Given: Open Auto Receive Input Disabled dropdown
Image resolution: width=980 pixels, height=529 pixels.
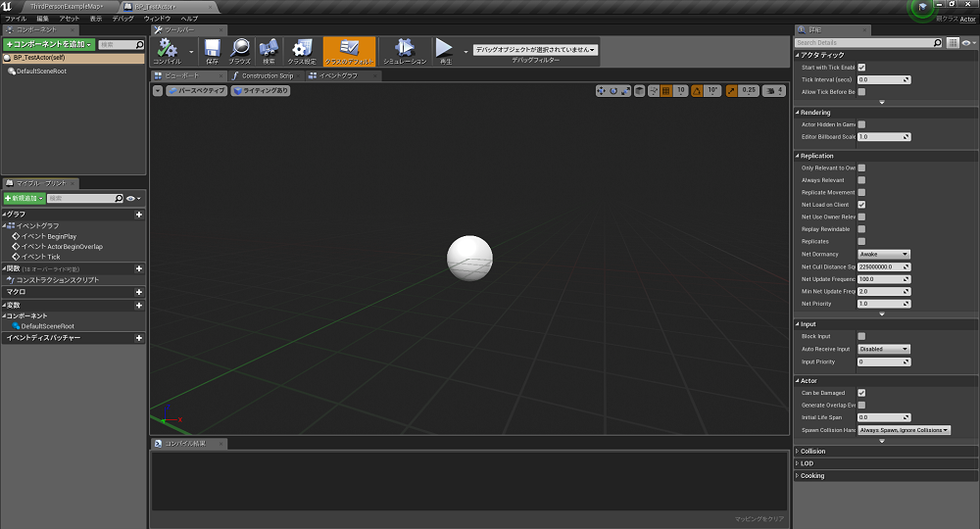Looking at the screenshot, I should [884, 349].
